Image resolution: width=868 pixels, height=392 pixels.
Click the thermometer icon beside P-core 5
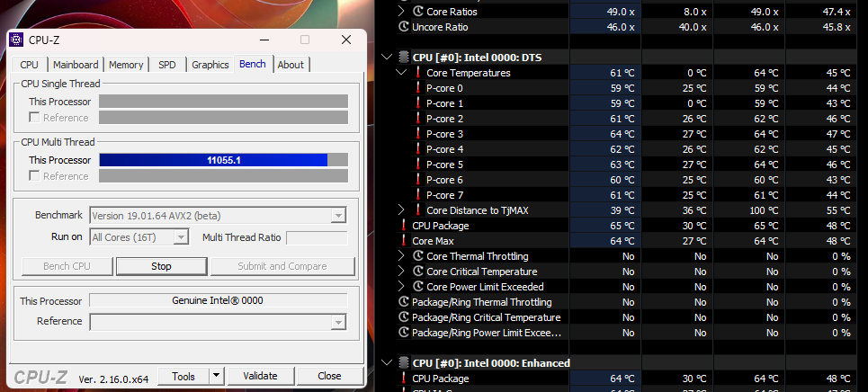[418, 165]
